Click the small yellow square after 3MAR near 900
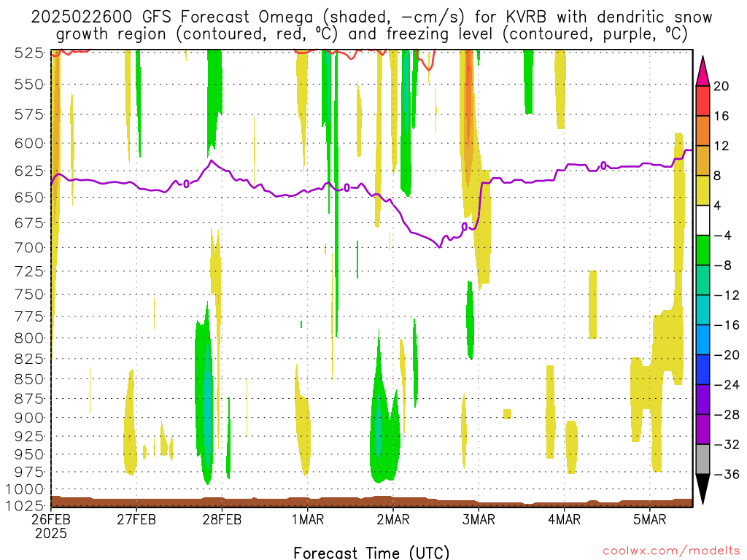Image resolution: width=747 pixels, height=560 pixels. (x=507, y=414)
